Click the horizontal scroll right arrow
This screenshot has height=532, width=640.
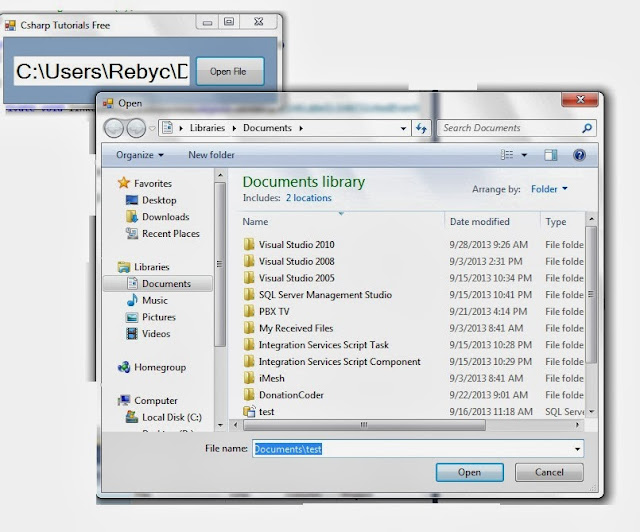pos(577,425)
